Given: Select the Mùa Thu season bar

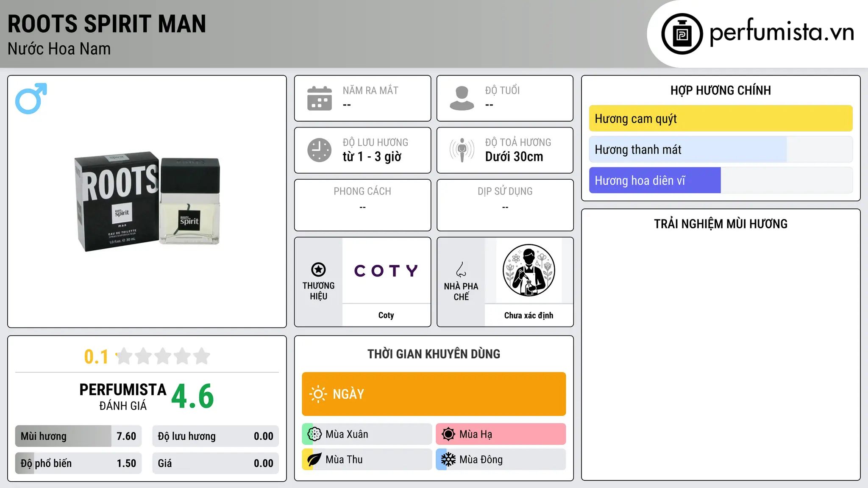Looking at the screenshot, I should tap(367, 460).
